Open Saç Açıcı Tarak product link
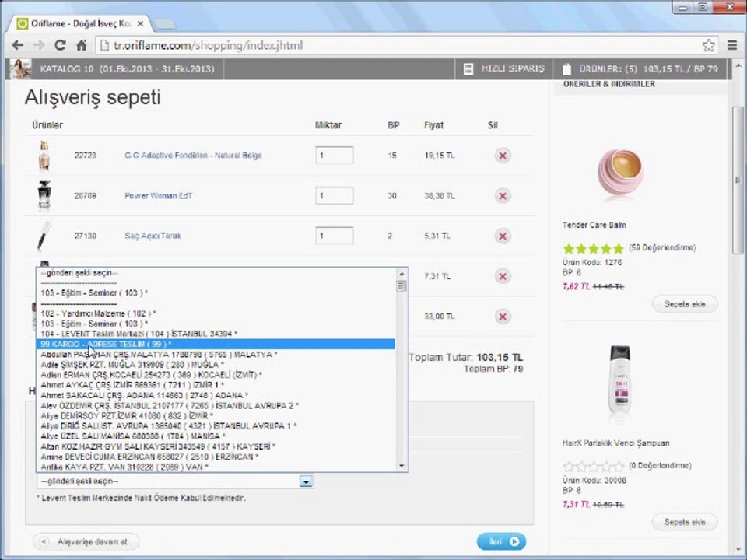Screen dimensions: 747x560 coord(153,236)
